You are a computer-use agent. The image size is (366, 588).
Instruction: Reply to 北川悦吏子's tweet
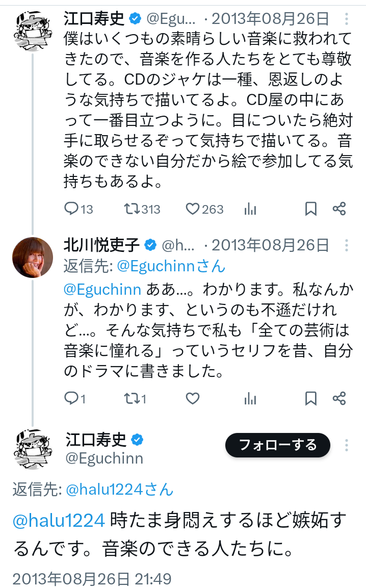(72, 398)
